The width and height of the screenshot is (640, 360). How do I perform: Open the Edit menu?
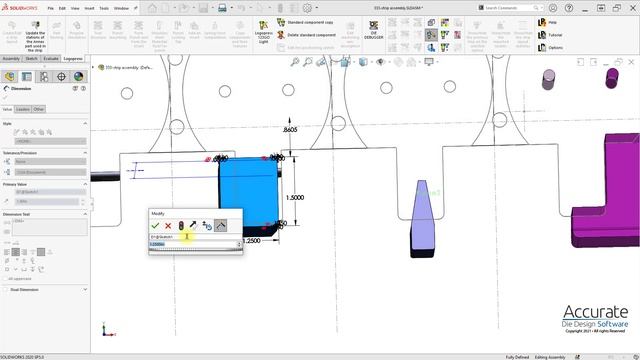coord(62,8)
